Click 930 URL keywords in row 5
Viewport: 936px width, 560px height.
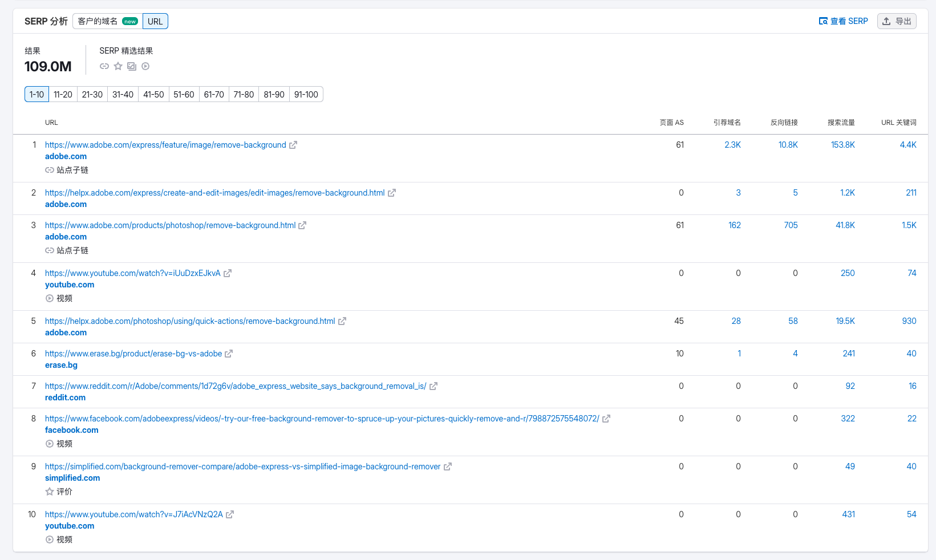[909, 321]
